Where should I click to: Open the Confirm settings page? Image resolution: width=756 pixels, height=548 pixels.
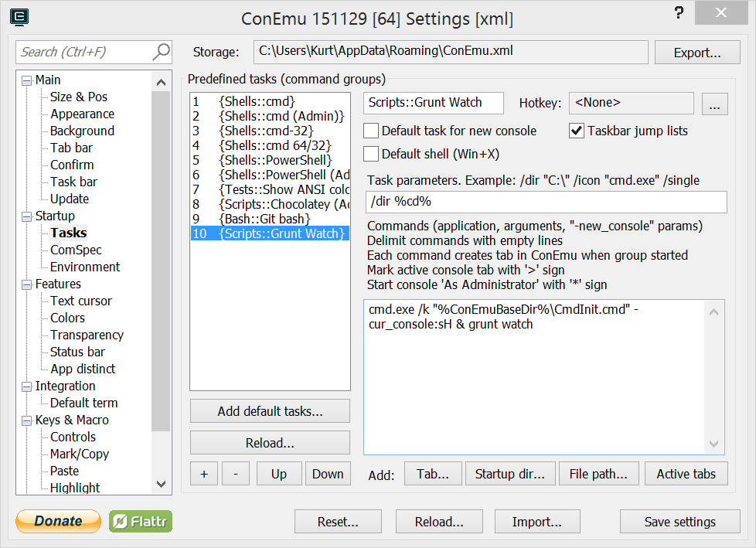click(x=72, y=165)
